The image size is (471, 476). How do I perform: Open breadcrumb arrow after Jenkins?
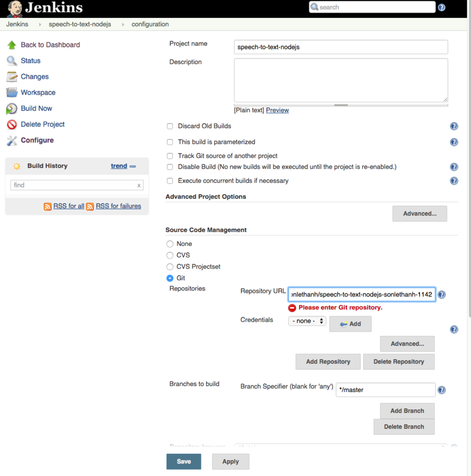40,24
